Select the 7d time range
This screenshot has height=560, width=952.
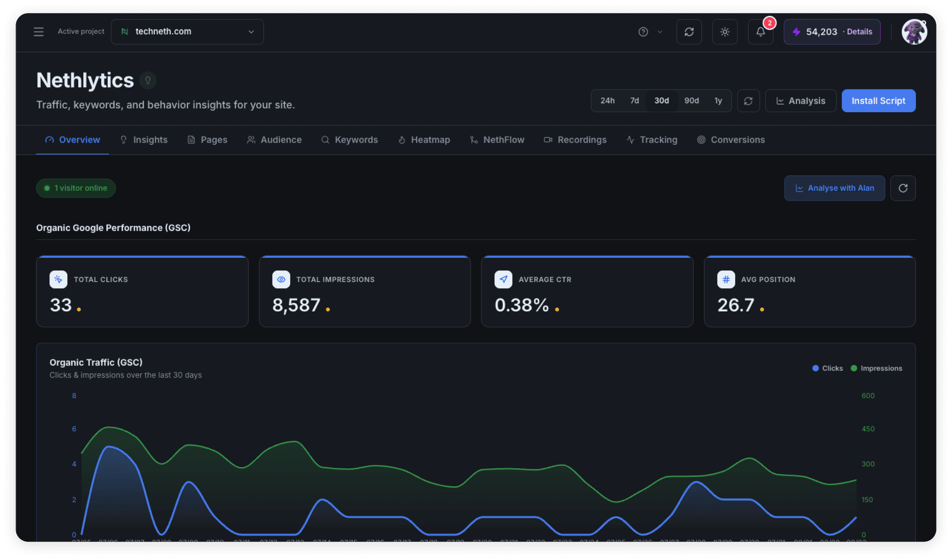coord(635,101)
